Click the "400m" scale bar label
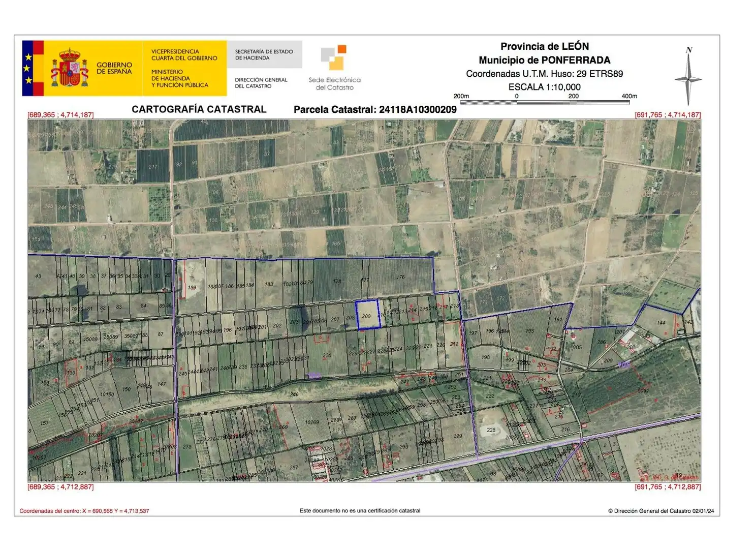This screenshot has width=756, height=549. pyautogui.click(x=629, y=96)
